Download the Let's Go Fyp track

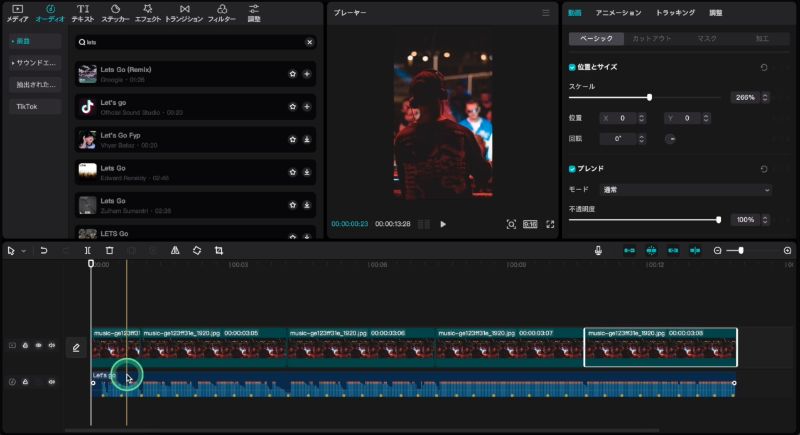click(x=307, y=139)
